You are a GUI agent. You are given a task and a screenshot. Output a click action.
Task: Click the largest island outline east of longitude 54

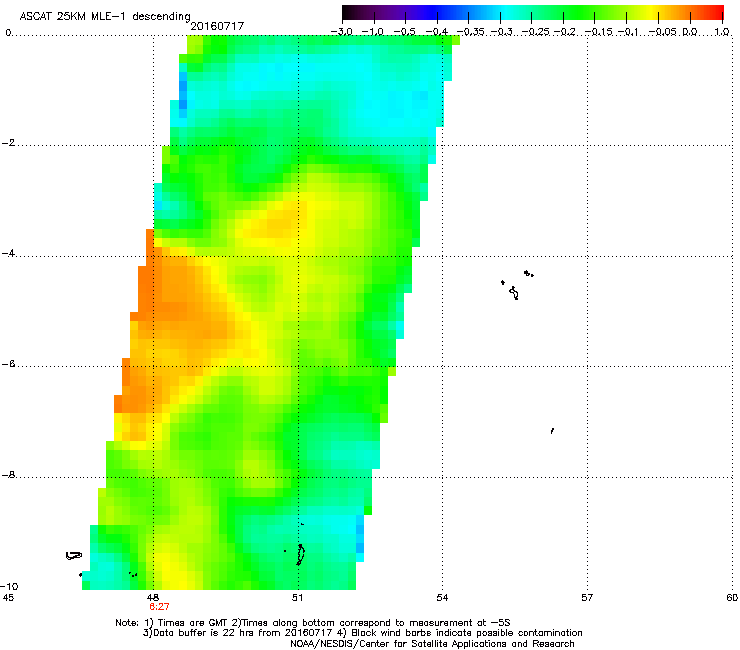pyautogui.click(x=514, y=293)
